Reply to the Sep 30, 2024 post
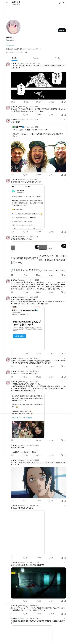Viewport: 72px width, 644px height. [12, 102]
